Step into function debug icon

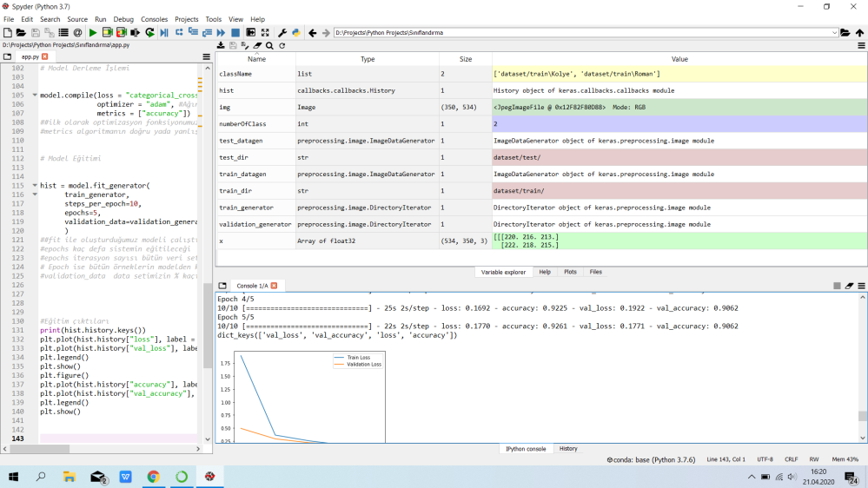[193, 33]
